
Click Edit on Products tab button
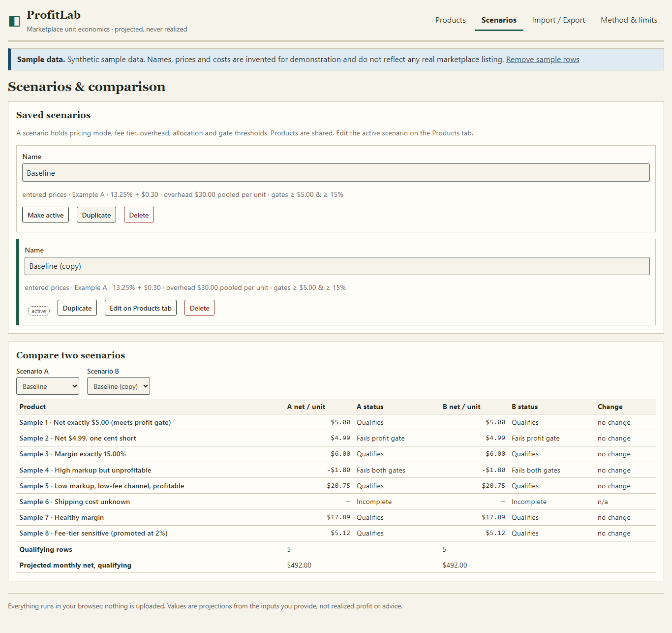141,308
